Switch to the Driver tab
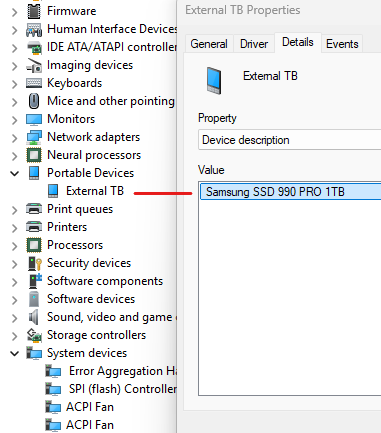Screen dimensions: 381x433 (254, 44)
